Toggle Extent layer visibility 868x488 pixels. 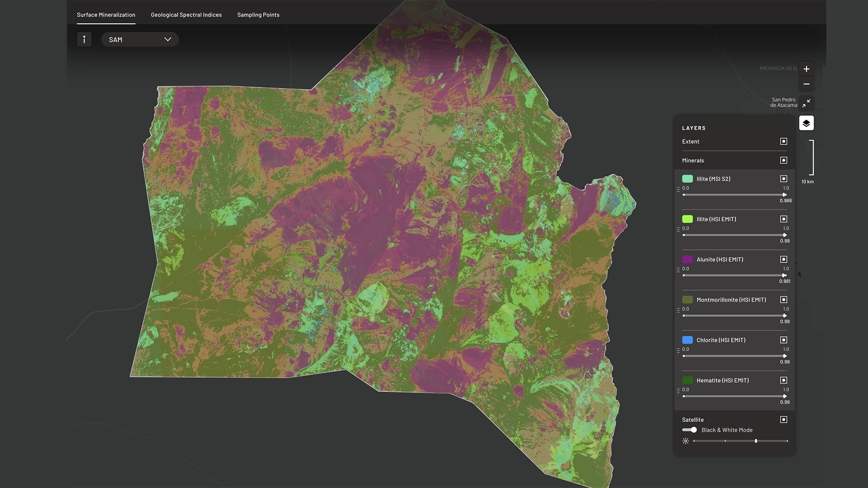(x=783, y=141)
